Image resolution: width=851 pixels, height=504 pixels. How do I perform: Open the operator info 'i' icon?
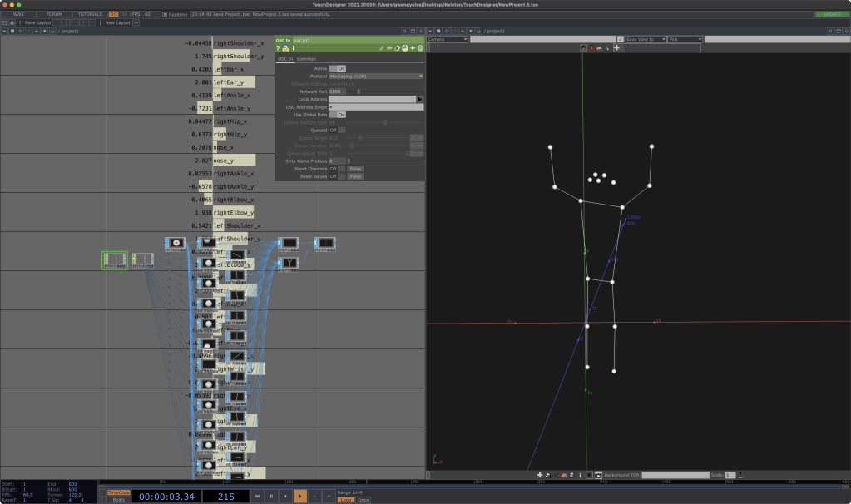pos(293,48)
